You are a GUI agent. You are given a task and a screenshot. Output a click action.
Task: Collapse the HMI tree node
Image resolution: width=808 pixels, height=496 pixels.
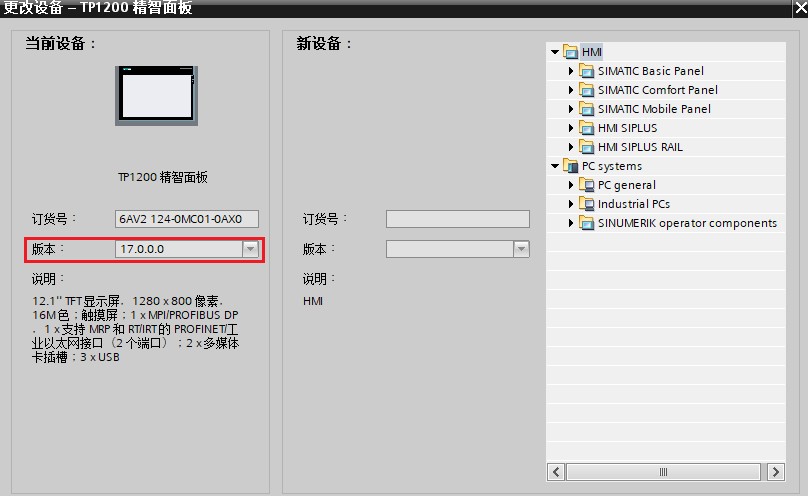pyautogui.click(x=554, y=52)
